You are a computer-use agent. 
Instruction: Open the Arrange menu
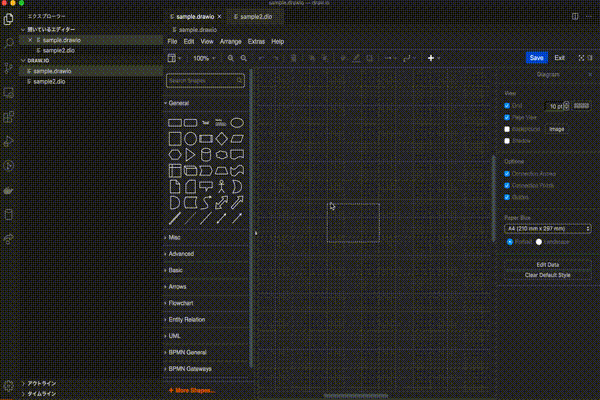click(x=230, y=42)
